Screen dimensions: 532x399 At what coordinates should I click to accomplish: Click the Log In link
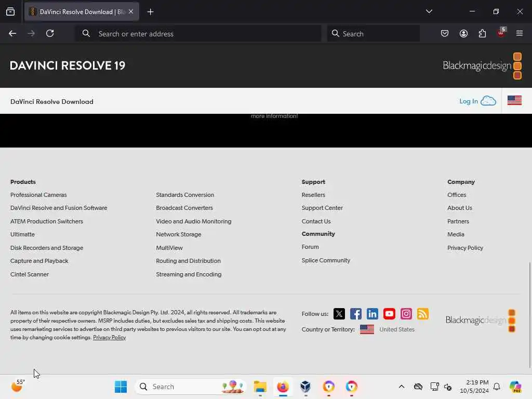tap(468, 101)
